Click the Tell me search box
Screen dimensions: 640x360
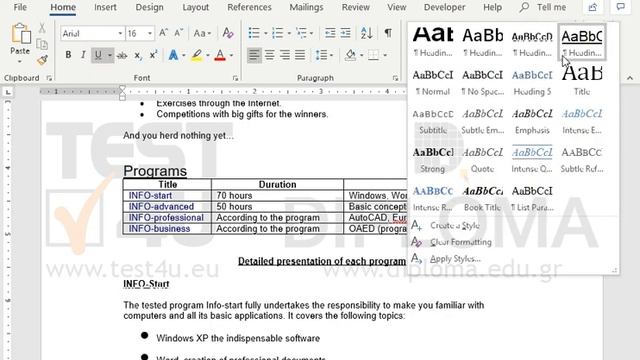[x=543, y=7]
